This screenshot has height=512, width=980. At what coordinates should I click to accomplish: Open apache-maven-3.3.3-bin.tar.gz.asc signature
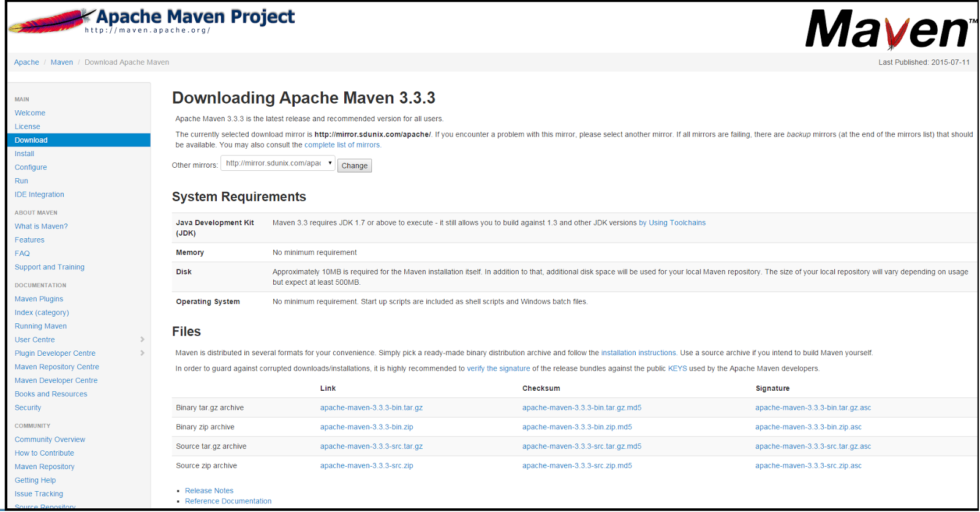[813, 408]
